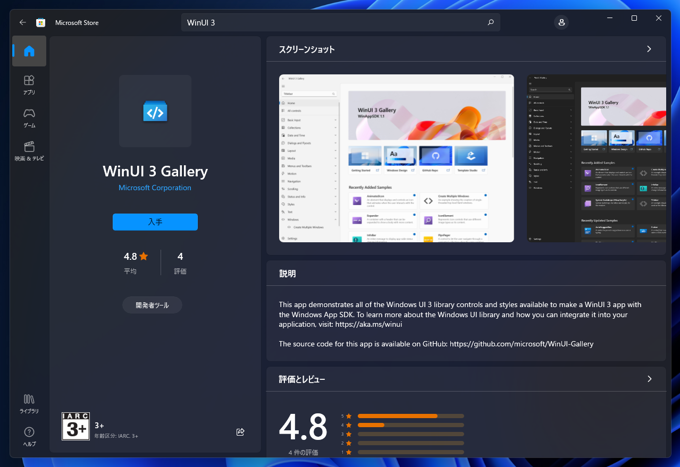Click the WinUI 3 Gallery app logo
The height and width of the screenshot is (467, 680).
[x=155, y=111]
